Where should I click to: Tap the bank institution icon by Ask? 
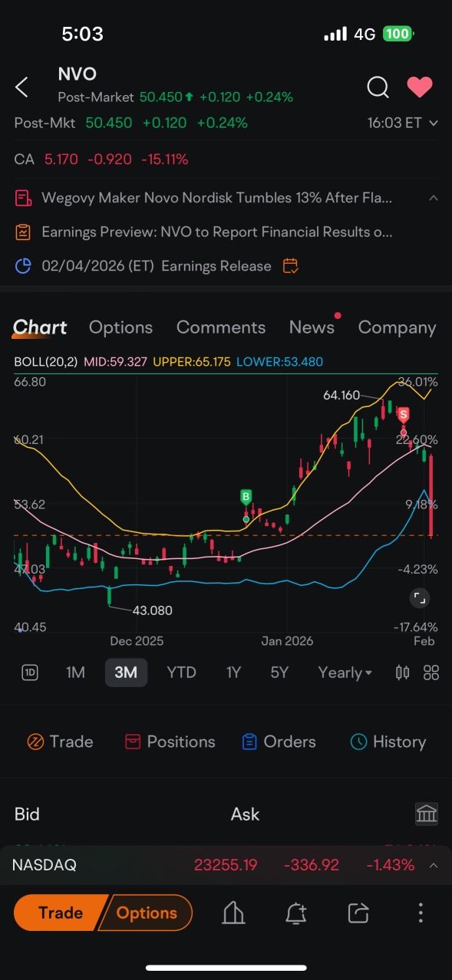(427, 814)
